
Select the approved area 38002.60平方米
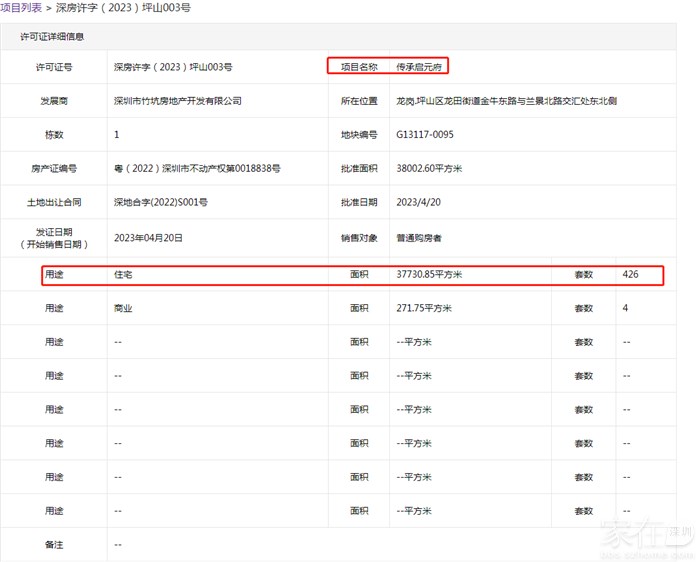429,169
